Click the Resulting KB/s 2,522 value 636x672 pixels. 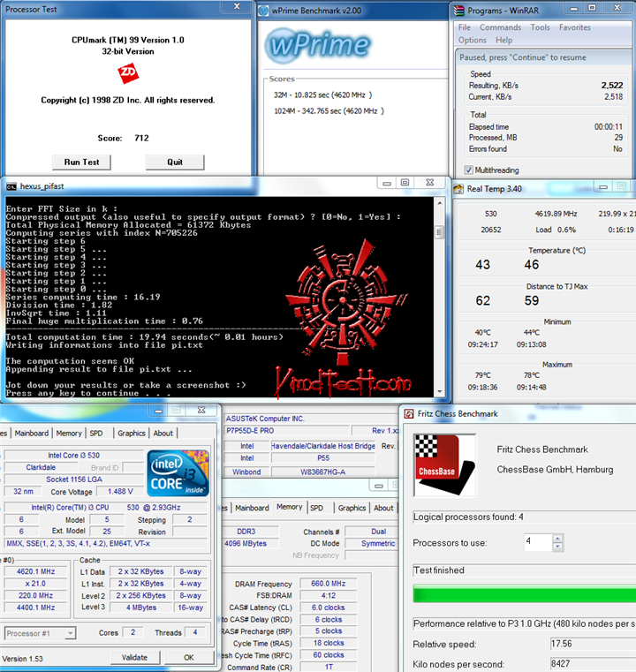pyautogui.click(x=612, y=86)
